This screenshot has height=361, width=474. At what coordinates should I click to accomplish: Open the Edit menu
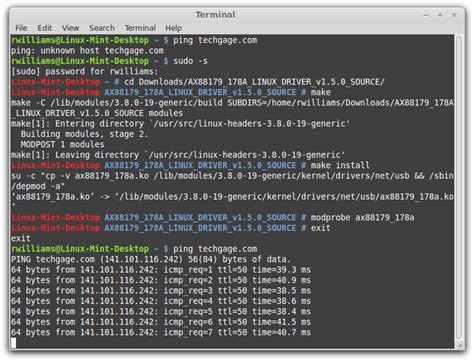(x=44, y=28)
